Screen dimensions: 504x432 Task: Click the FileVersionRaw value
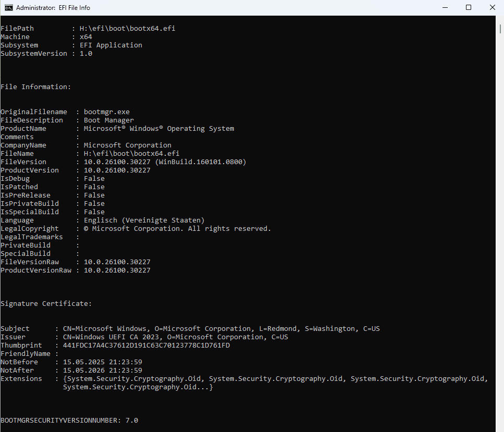(x=117, y=262)
